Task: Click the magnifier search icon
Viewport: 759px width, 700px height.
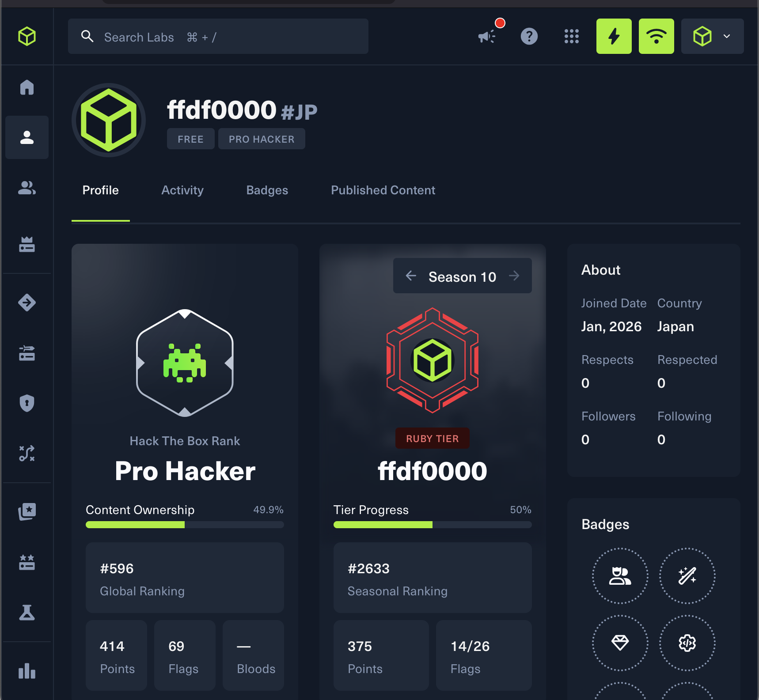Action: pos(87,36)
